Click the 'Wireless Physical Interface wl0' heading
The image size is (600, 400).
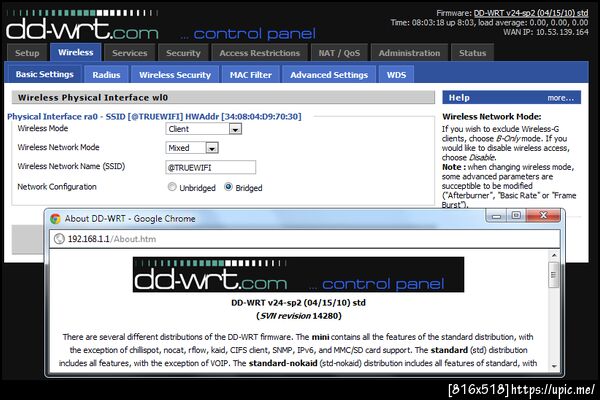tap(93, 98)
